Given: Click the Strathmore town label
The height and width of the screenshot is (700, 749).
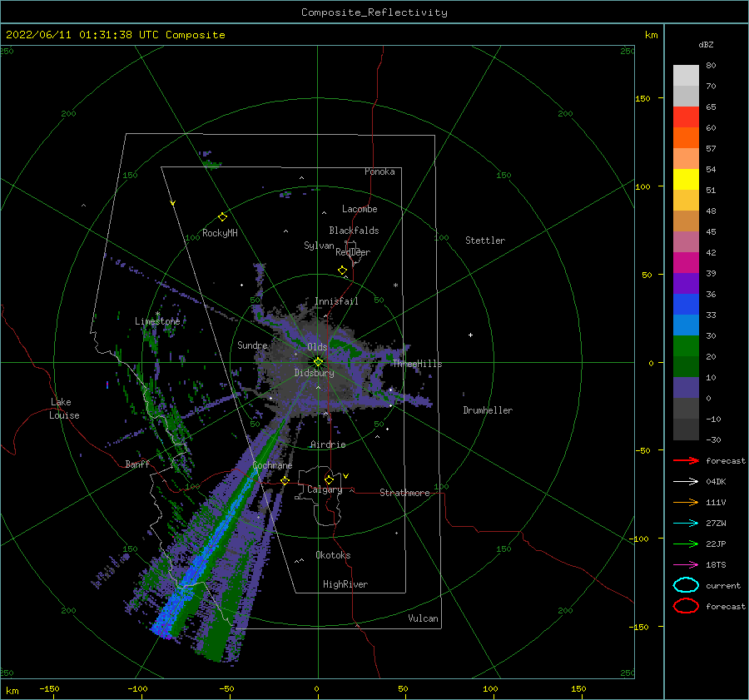Looking at the screenshot, I should click(404, 493).
